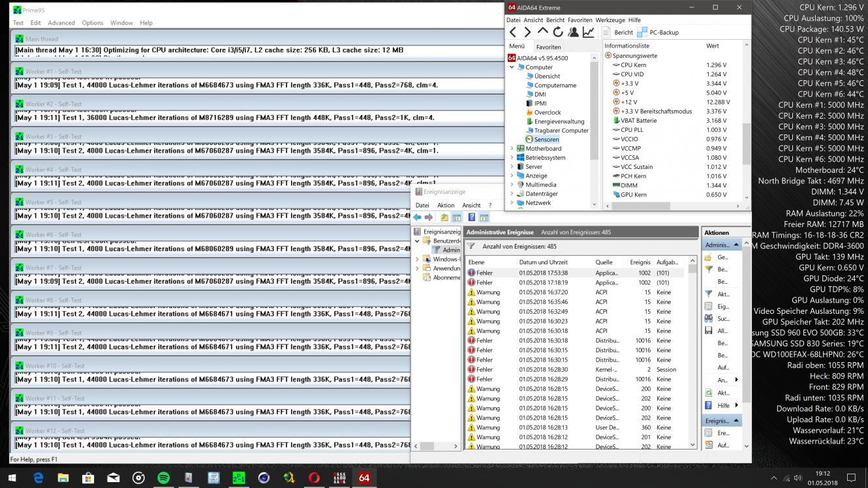The width and height of the screenshot is (868, 488).
Task: Open AIDA64 user icon in toolbar
Action: [x=573, y=32]
